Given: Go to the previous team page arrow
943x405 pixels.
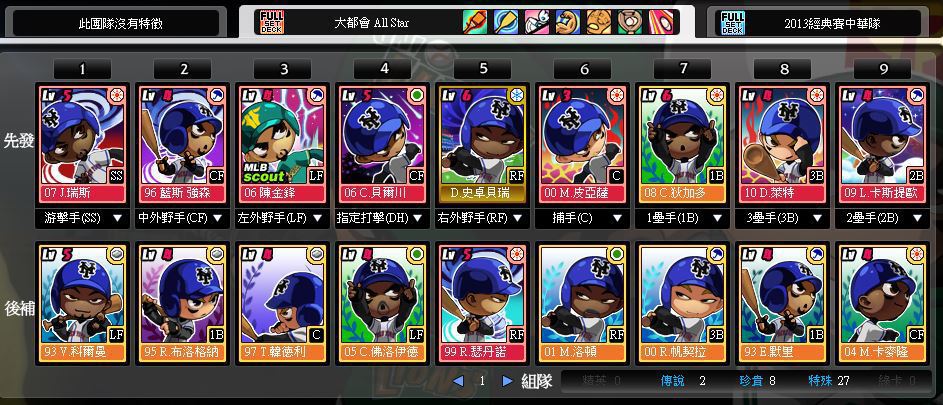Looking at the screenshot, I should coord(458,381).
